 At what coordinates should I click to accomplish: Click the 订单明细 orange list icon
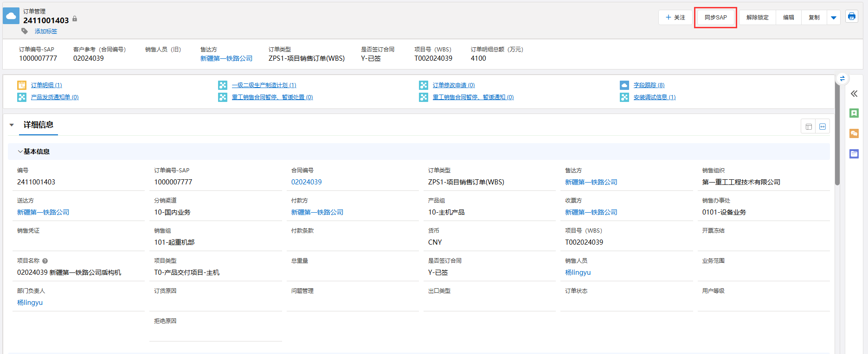click(22, 85)
